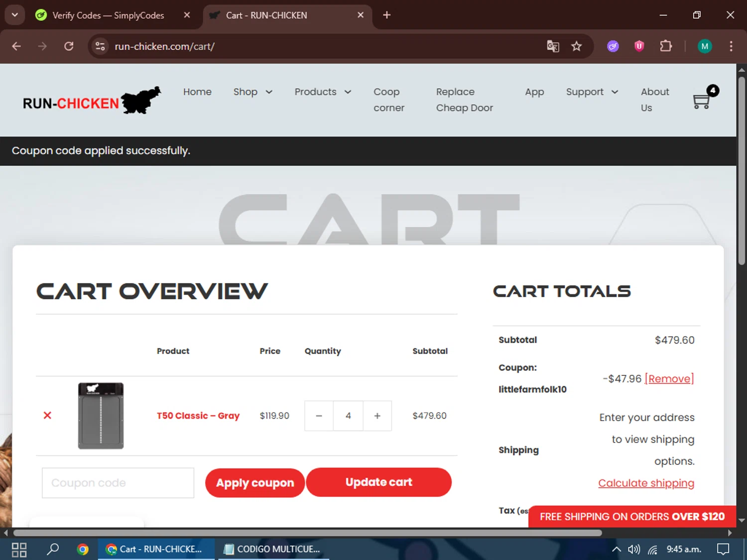Expand the Shop dropdown menu
Viewport: 747px width, 560px height.
[253, 92]
